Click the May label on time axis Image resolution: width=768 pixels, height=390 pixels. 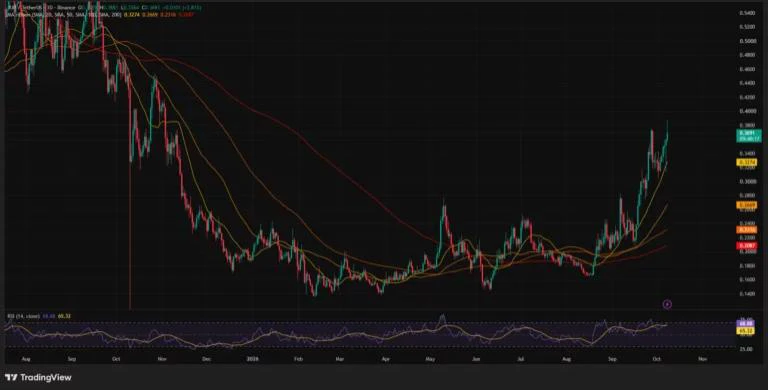click(431, 359)
